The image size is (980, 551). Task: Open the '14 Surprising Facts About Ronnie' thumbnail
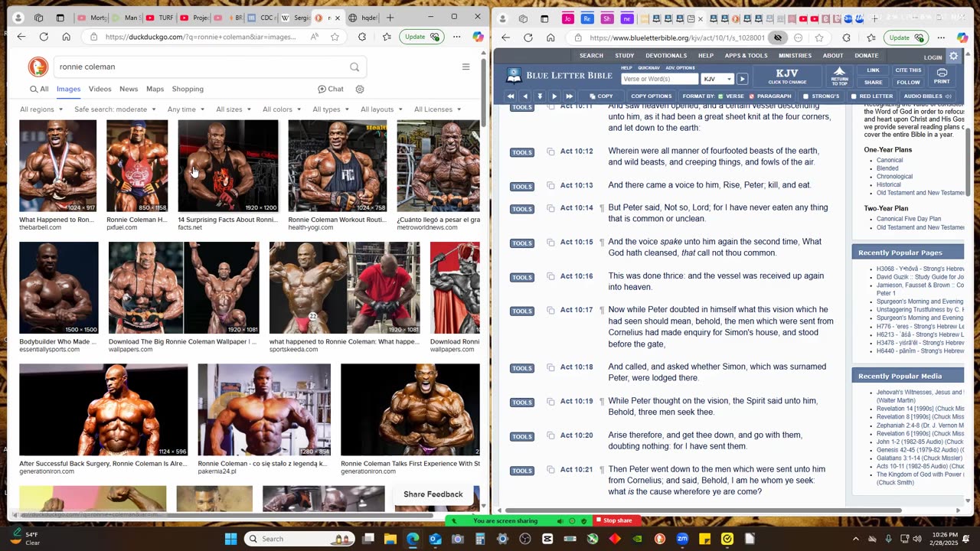[x=228, y=165]
